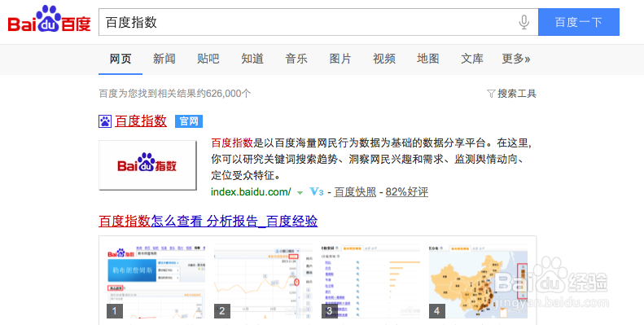Open step thumbnail numbered 1

[156, 282]
